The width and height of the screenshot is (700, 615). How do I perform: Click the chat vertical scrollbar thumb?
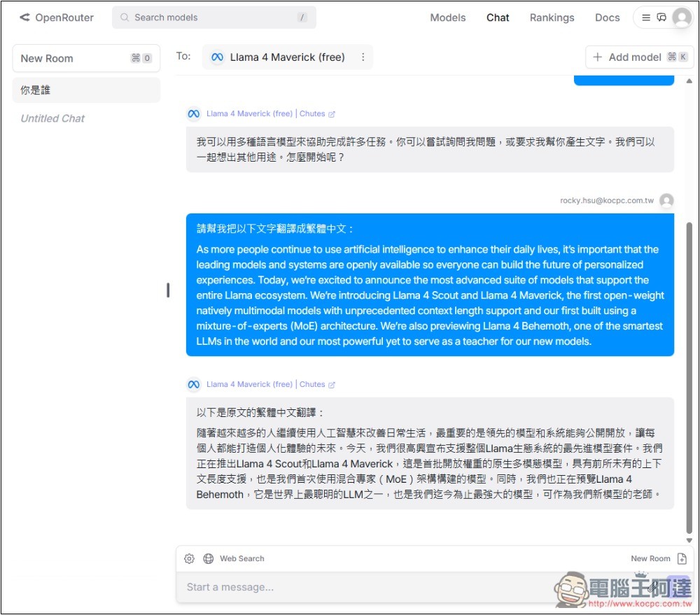point(689,378)
